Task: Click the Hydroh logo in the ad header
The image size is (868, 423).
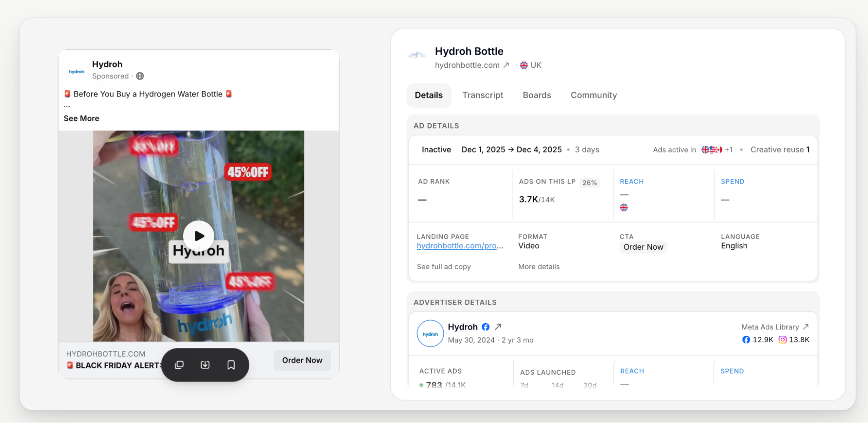Action: coord(76,72)
